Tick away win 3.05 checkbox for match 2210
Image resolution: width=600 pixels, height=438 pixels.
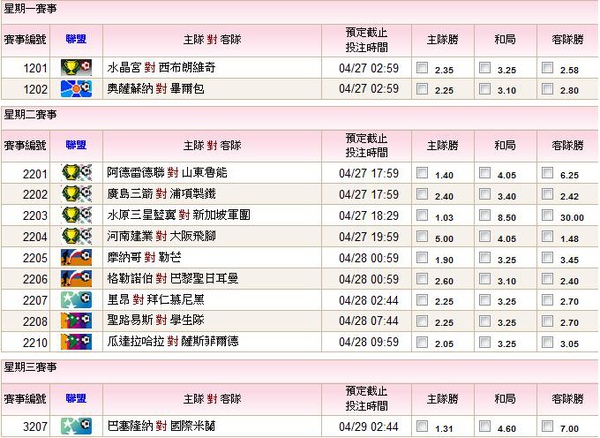(x=548, y=342)
